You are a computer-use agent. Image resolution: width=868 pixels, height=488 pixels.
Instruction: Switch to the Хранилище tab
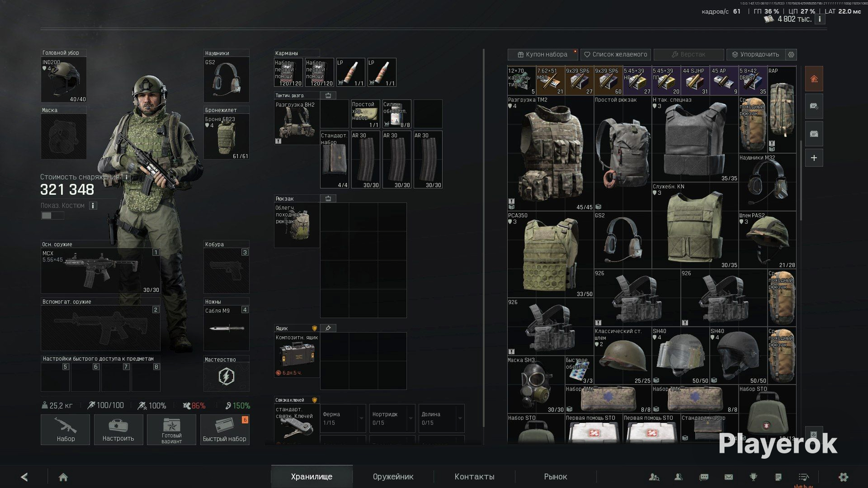[x=311, y=477]
